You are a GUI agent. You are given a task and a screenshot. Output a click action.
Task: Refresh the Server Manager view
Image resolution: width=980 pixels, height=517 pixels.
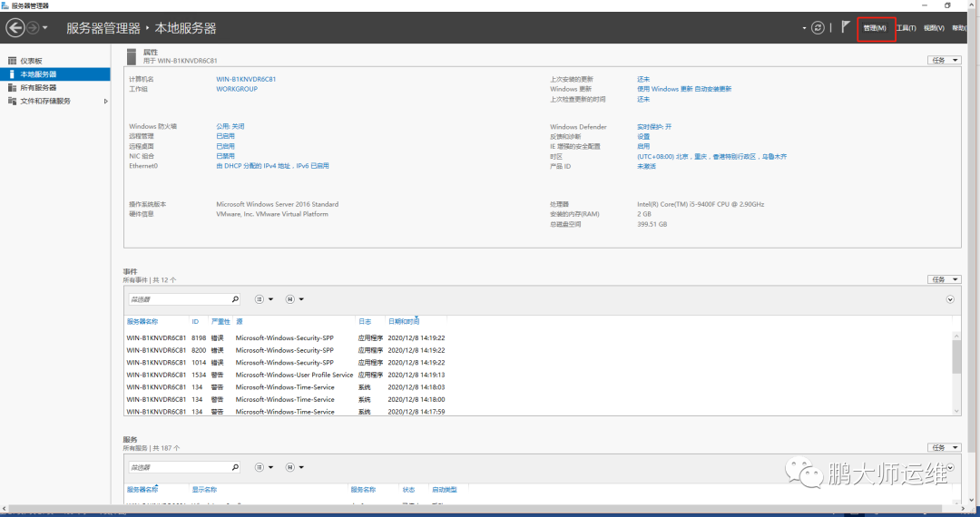(818, 27)
